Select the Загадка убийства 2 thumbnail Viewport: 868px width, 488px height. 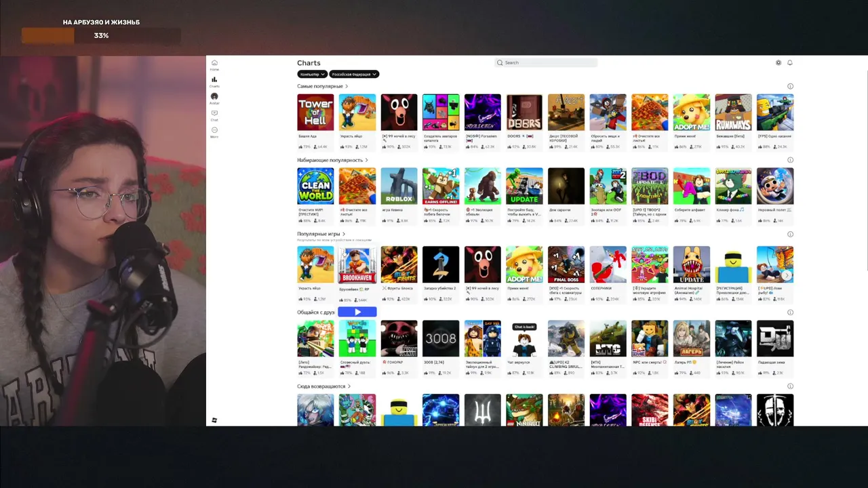click(x=441, y=264)
